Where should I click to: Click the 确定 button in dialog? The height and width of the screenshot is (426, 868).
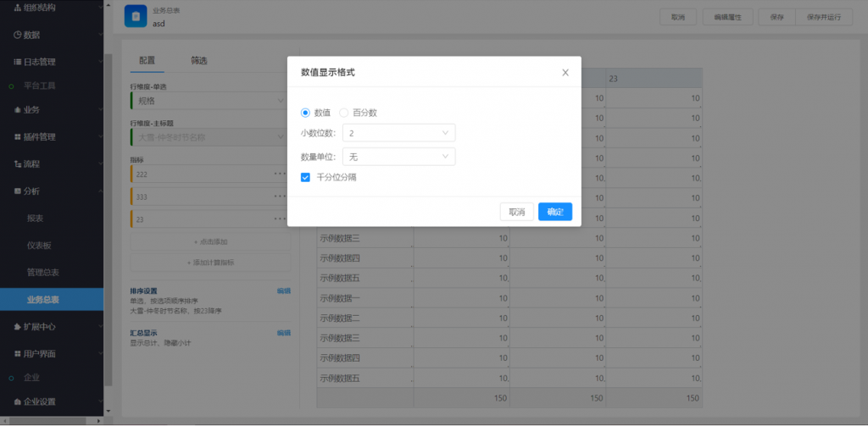click(x=555, y=212)
